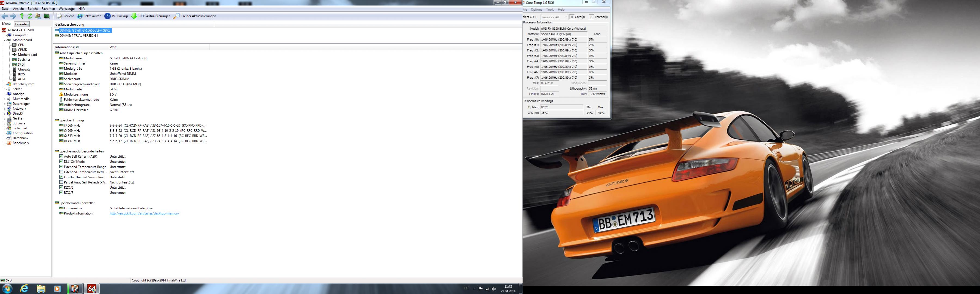Click the green refresh arrows icon

(30, 16)
